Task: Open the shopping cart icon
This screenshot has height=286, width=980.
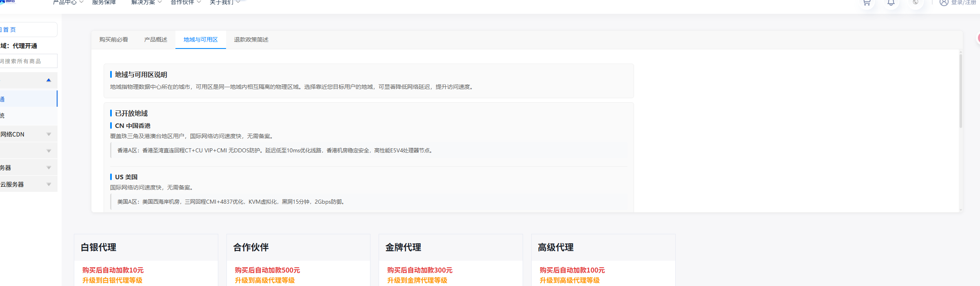Action: click(x=867, y=3)
